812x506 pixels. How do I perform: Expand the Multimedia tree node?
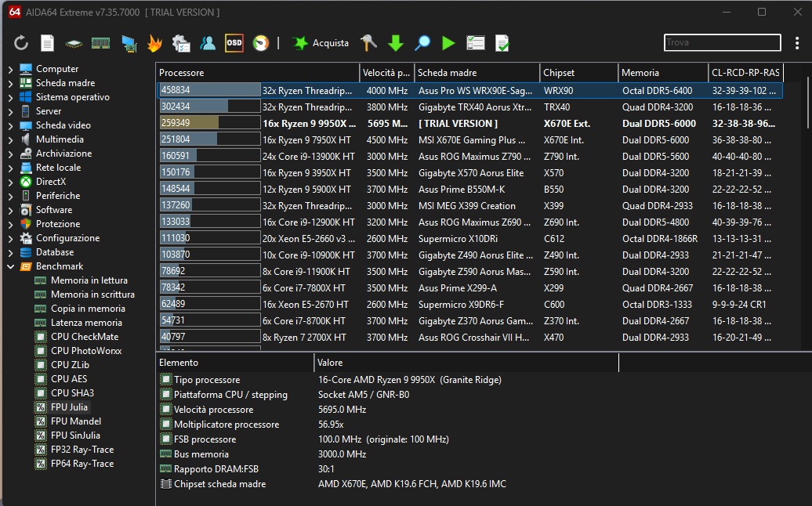(x=10, y=139)
